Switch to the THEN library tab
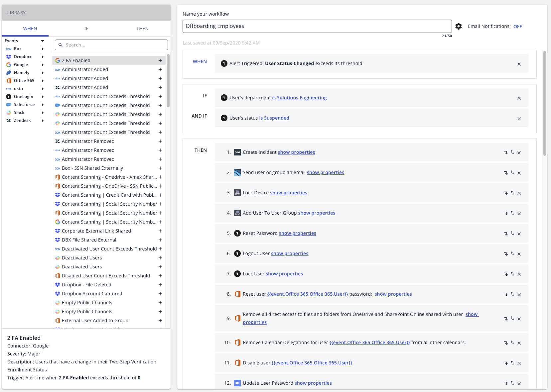Screen dimensions: 551x392 point(142,29)
